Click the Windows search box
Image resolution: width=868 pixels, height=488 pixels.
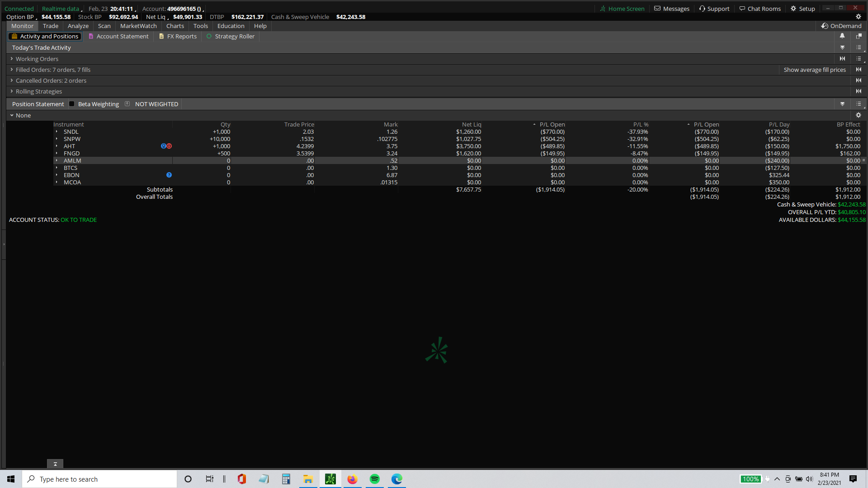[99, 479]
